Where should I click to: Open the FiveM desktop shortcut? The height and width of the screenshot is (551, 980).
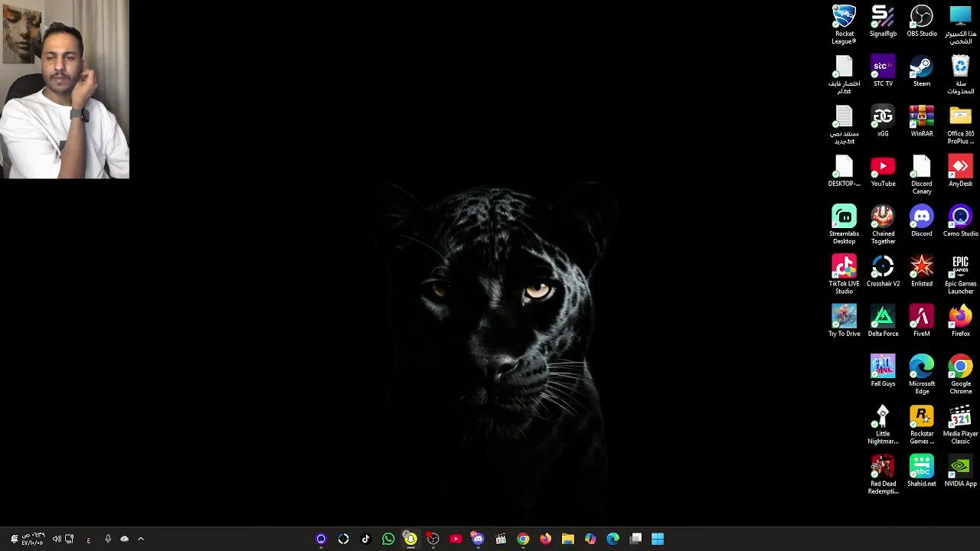click(x=922, y=321)
